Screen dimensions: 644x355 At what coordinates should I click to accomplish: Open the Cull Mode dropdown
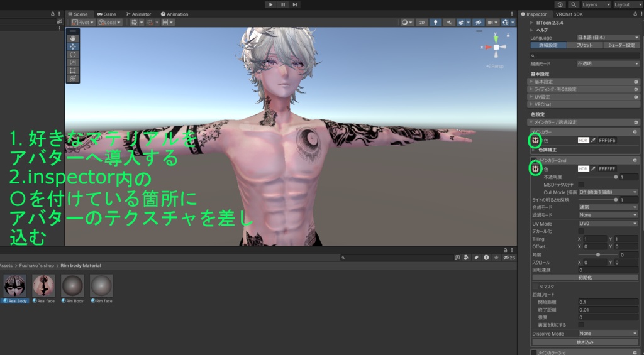(x=608, y=192)
